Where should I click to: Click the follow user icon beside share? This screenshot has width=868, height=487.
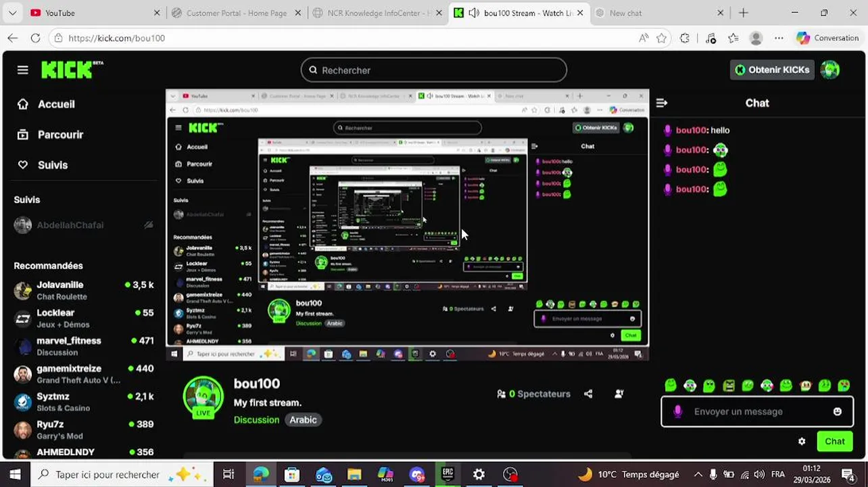pyautogui.click(x=619, y=394)
